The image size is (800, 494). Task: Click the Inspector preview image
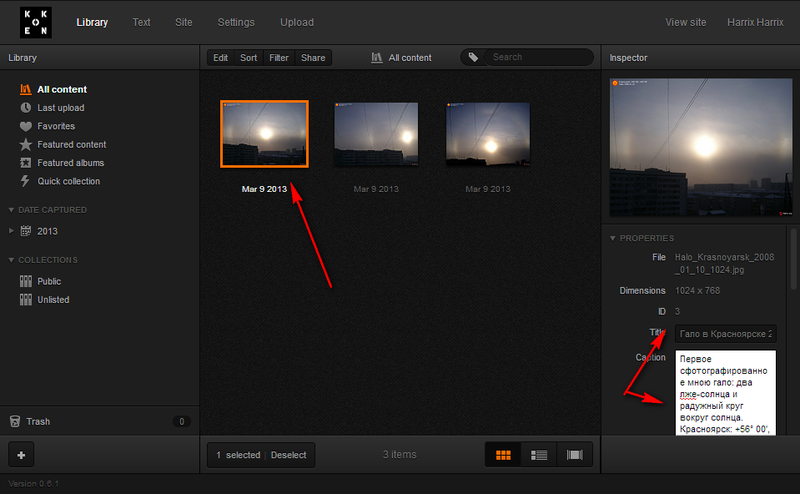(701, 147)
